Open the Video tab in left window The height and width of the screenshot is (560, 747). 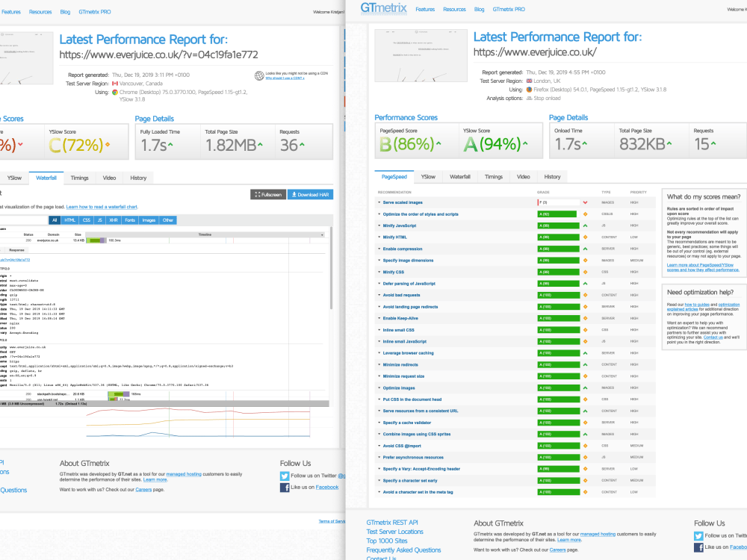pos(109,178)
